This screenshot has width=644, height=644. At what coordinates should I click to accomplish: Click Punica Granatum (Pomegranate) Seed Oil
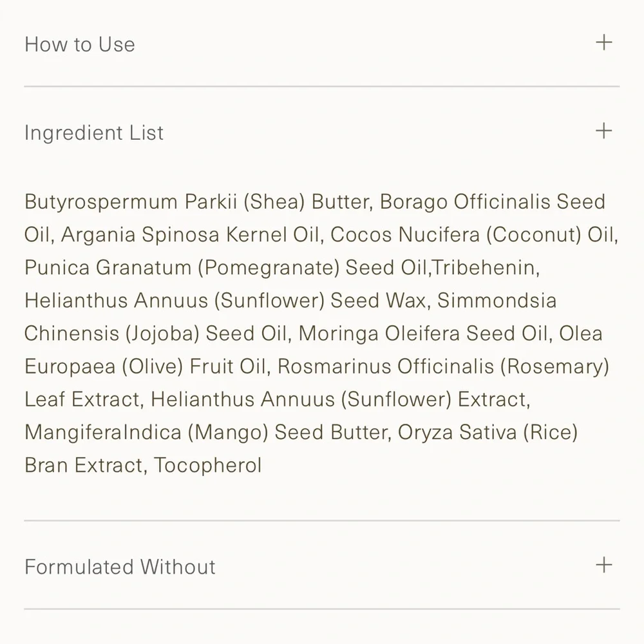[x=225, y=267]
